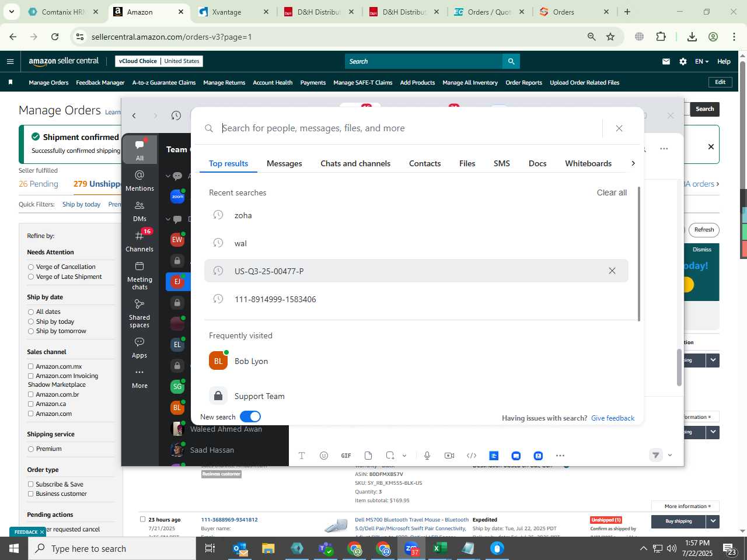Insert a code snippet in chat composer

coord(472,456)
